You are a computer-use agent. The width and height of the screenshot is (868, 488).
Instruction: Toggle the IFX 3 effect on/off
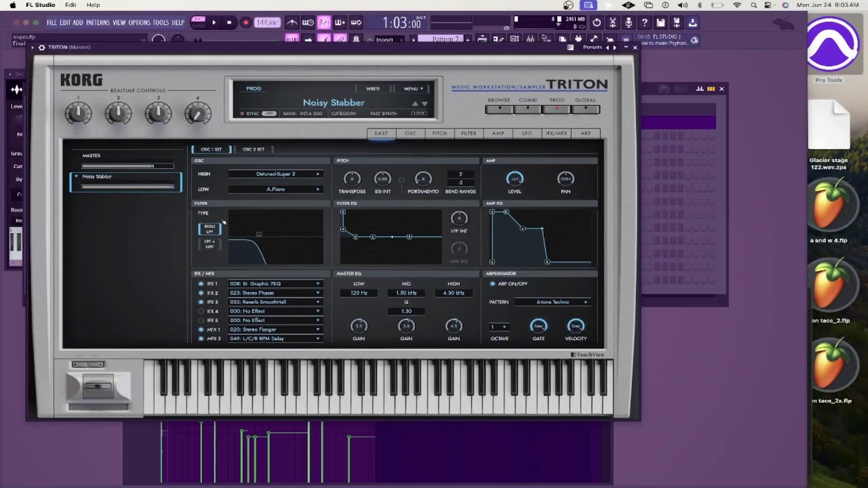(201, 302)
